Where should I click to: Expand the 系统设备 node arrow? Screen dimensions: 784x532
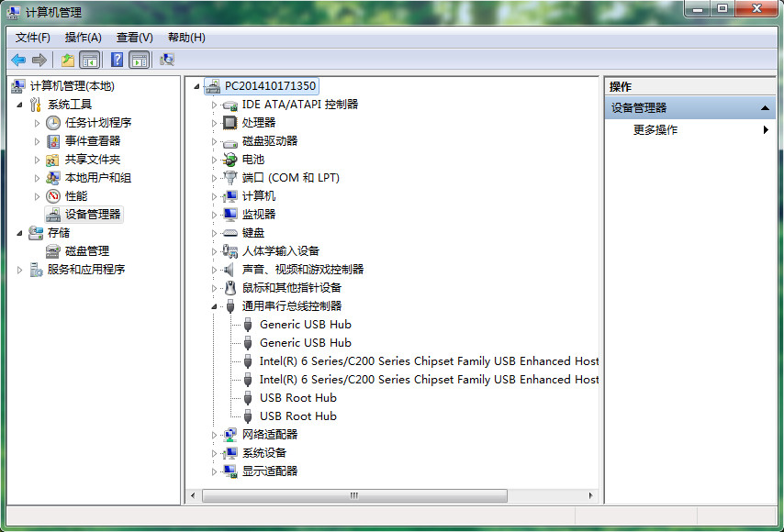click(214, 453)
